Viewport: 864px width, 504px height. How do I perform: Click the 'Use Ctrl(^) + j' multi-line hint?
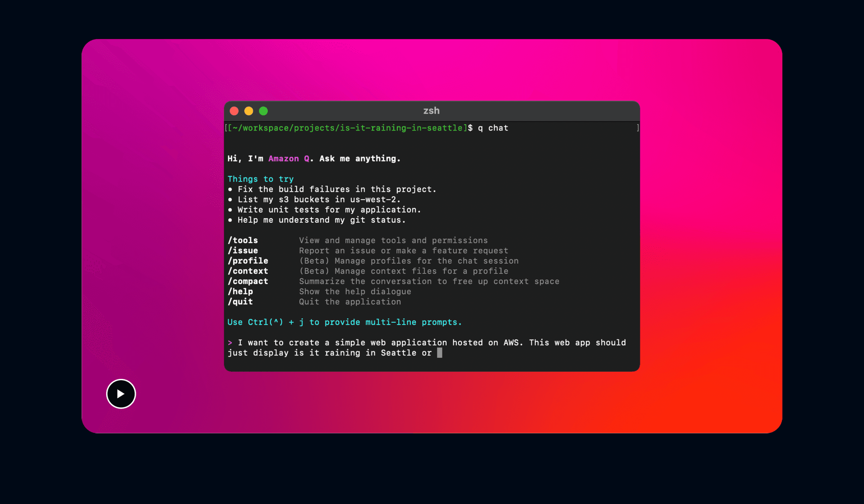[x=345, y=322]
